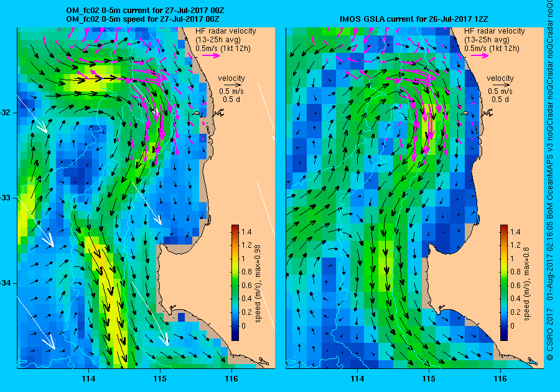
Task: Click colorbar tick '0.2' in OM_fc02 panel
Action: [246, 312]
